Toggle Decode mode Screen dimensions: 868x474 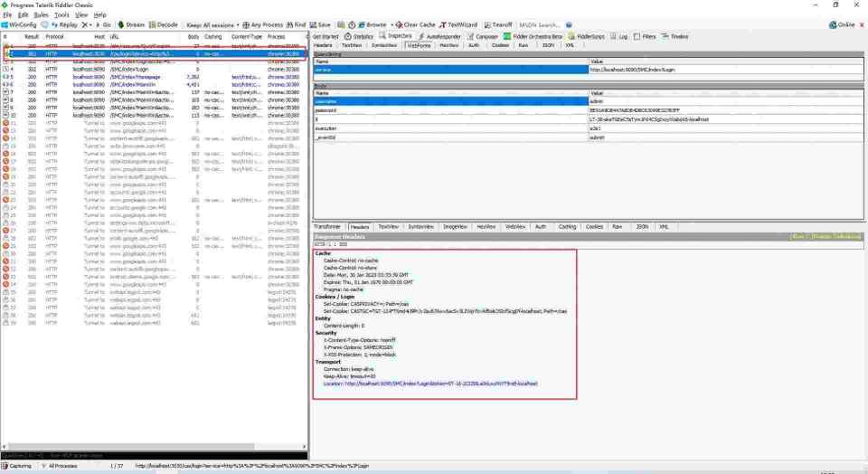coord(164,25)
